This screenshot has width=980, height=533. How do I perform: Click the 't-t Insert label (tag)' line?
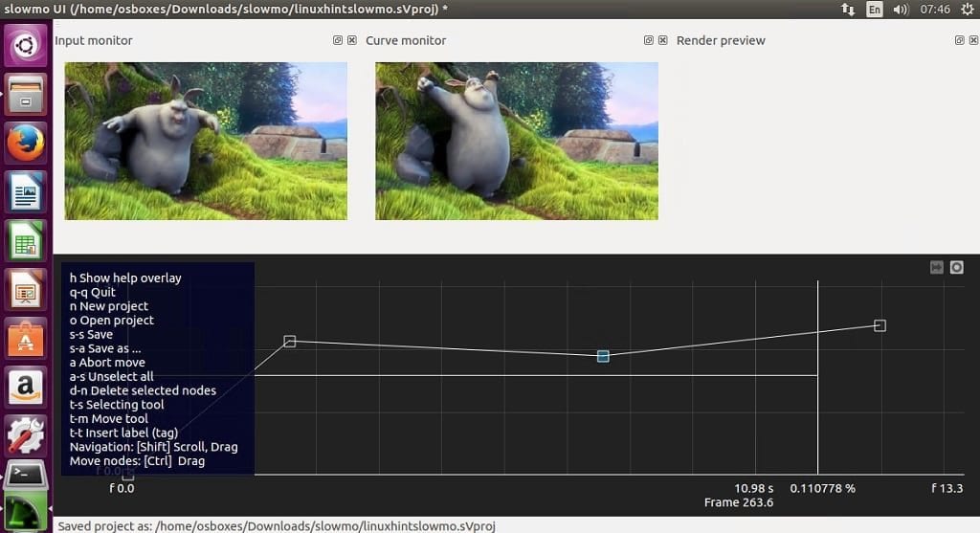[x=123, y=433]
